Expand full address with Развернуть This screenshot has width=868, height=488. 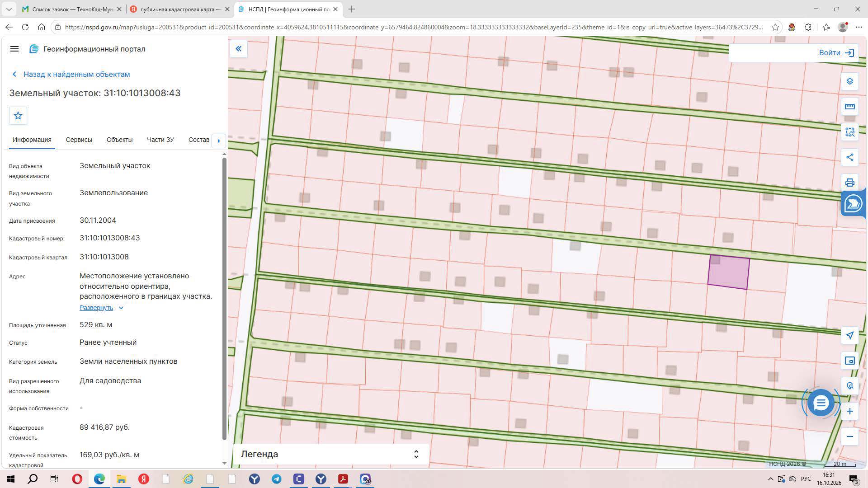pyautogui.click(x=101, y=308)
